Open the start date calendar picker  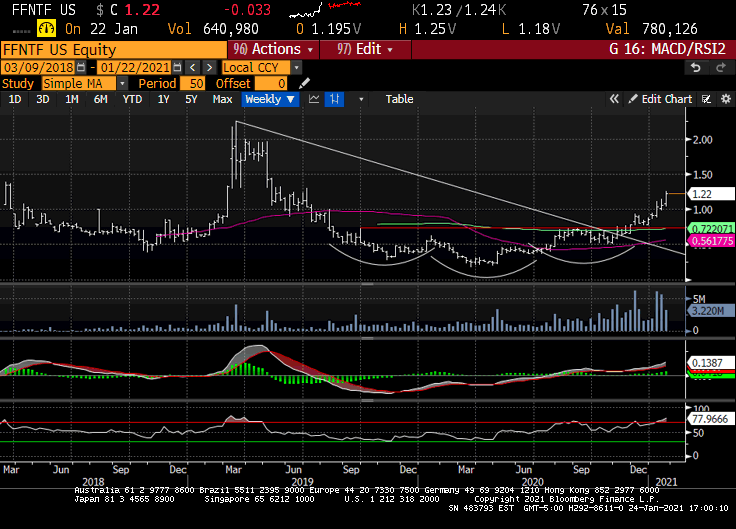(81, 68)
